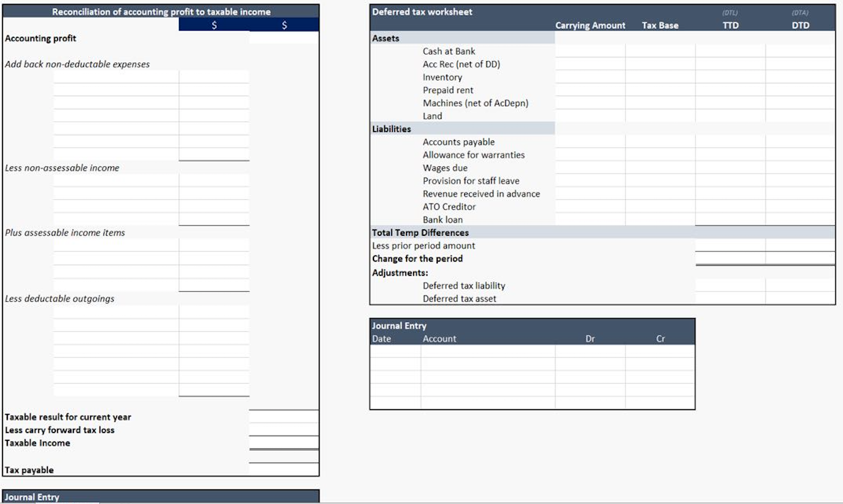Screen dimensions: 843x504
Task: Select the 'Bank loan' row label
Action: coord(443,220)
